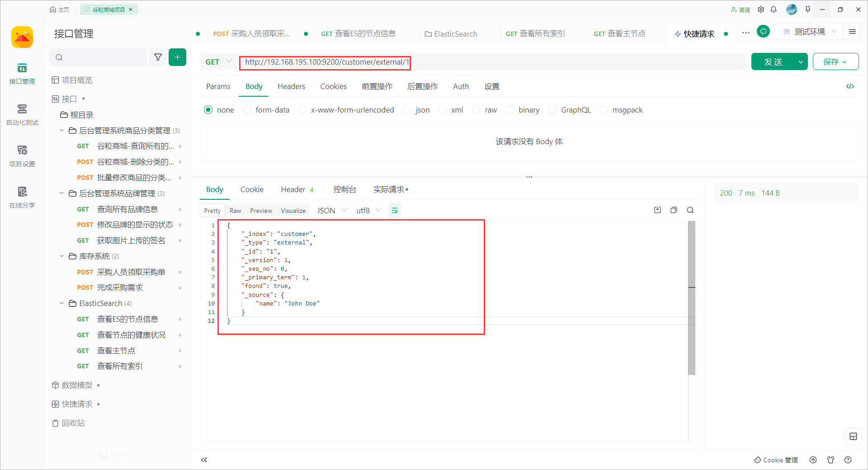
Task: Choose the raw body type option
Action: 476,110
